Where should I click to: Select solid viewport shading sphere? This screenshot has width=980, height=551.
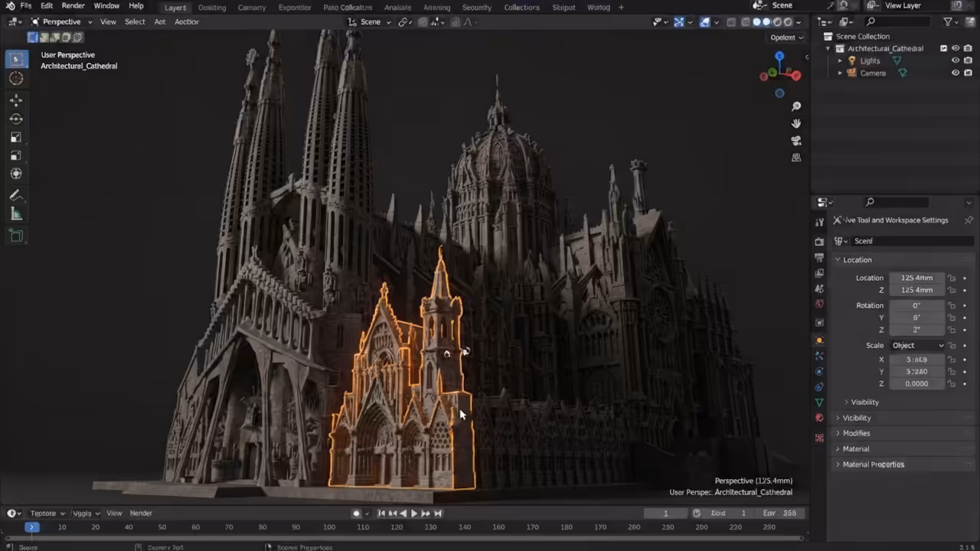[x=756, y=22]
